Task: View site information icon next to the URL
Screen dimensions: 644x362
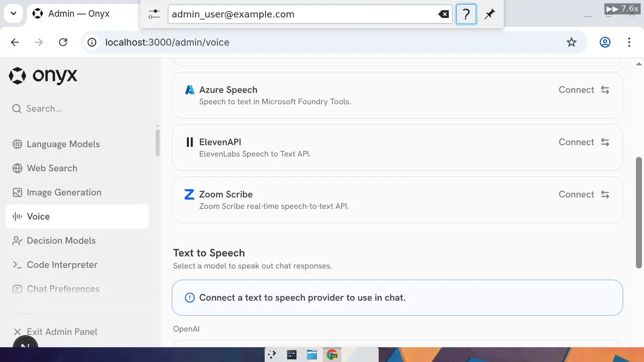Action: (92, 42)
